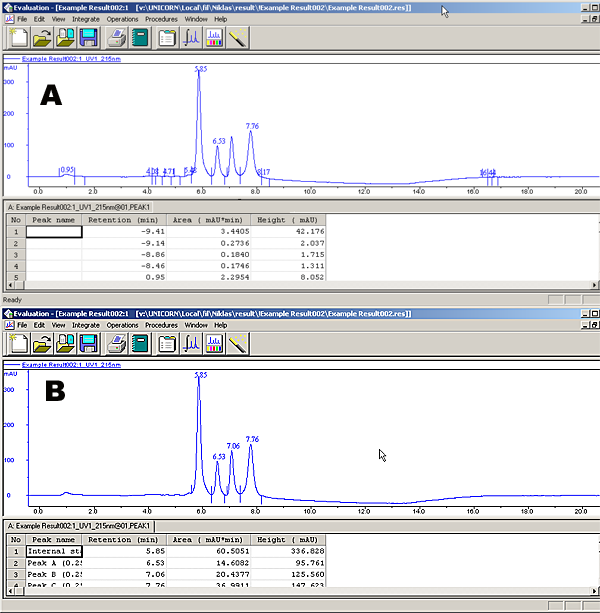This screenshot has width=600, height=613.
Task: Click the magic wand icon in top window A
Action: click(x=239, y=39)
